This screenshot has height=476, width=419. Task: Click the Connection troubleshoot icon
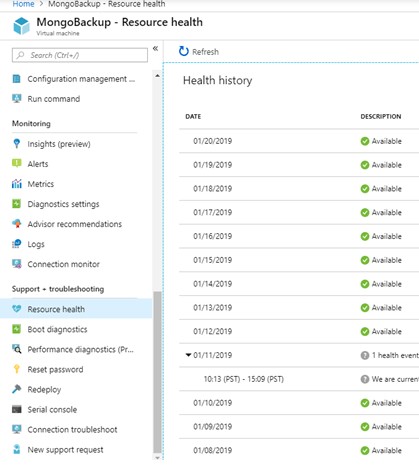click(x=16, y=429)
